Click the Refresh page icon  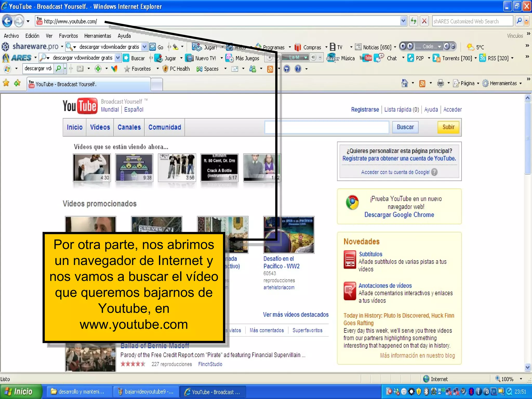(413, 21)
